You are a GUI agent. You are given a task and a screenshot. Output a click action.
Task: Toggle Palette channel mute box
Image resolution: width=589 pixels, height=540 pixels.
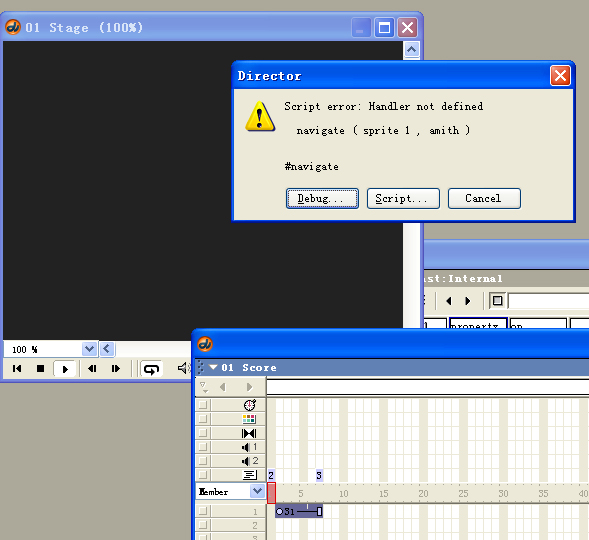coord(203,419)
